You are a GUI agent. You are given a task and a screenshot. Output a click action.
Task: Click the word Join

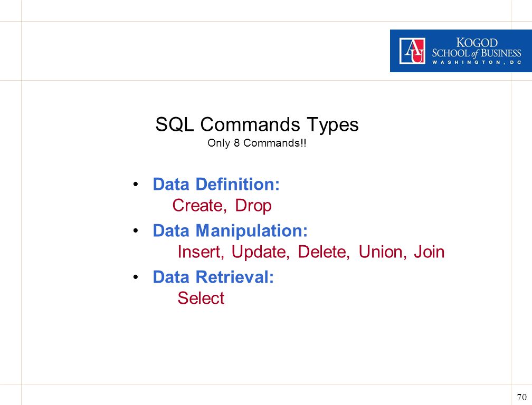pyautogui.click(x=429, y=252)
